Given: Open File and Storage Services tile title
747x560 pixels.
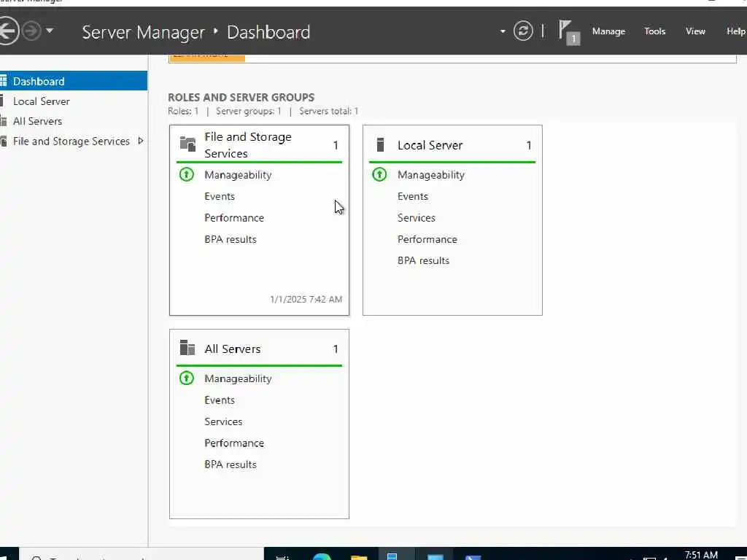Looking at the screenshot, I should 248,145.
